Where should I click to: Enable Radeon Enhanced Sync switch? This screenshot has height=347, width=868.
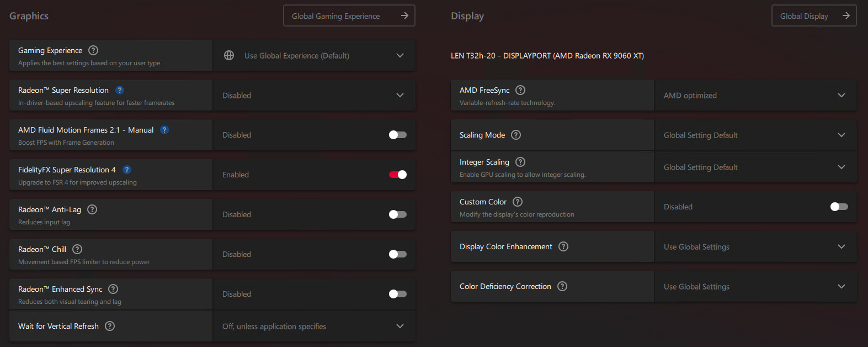coord(398,294)
